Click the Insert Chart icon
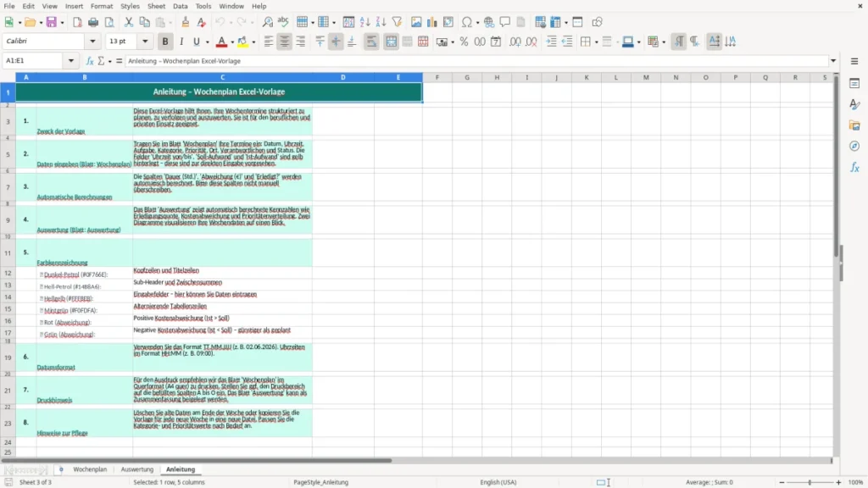Screen dimensions: 868x488 (x=432, y=22)
